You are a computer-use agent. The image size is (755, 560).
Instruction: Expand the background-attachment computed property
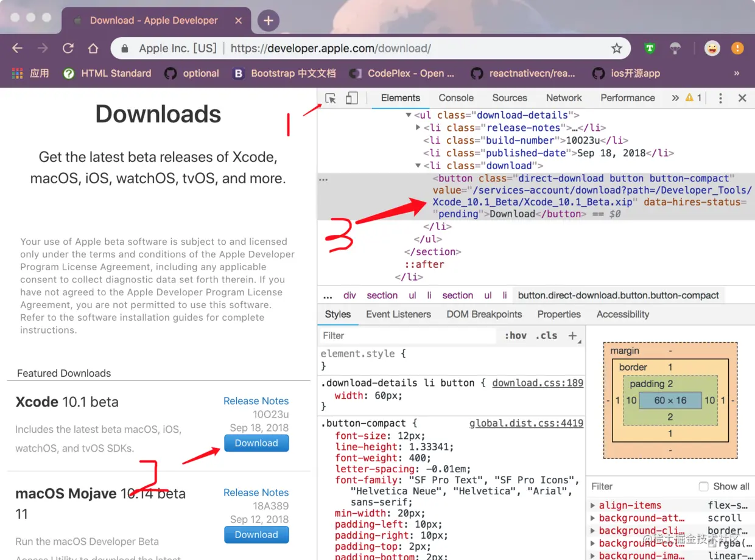point(593,519)
